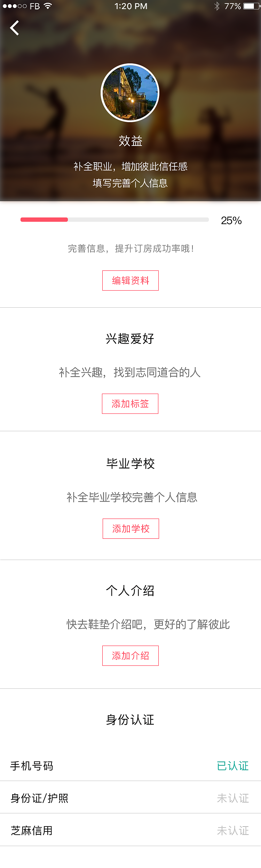Click 未认证 beside 芝麻信用
This screenshot has width=261, height=868.
tap(234, 831)
